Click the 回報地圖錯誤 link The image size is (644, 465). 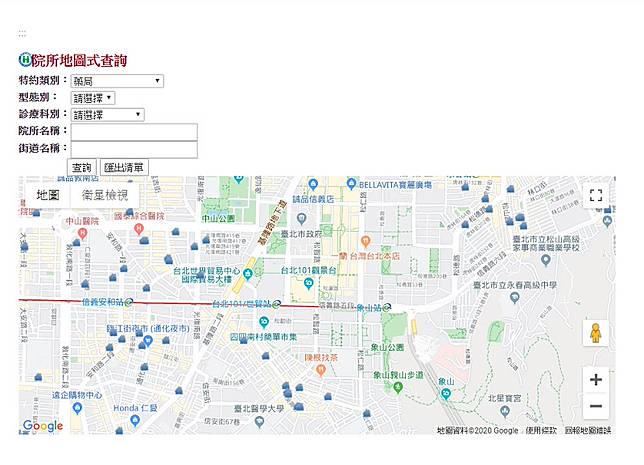pos(587,430)
